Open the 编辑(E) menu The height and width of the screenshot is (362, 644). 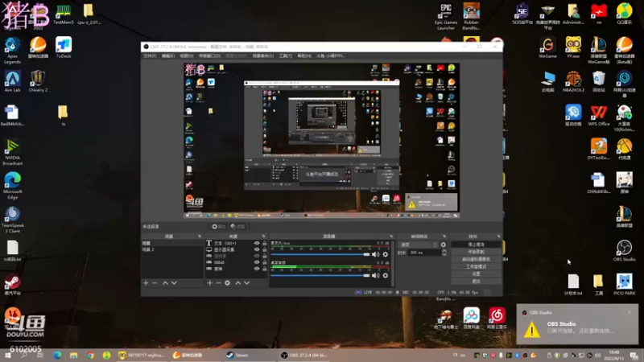point(168,56)
